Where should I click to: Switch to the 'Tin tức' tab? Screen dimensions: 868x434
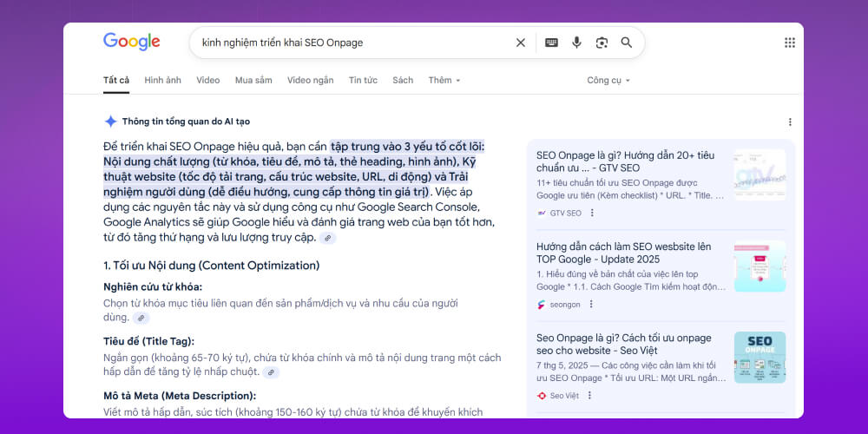(x=363, y=80)
